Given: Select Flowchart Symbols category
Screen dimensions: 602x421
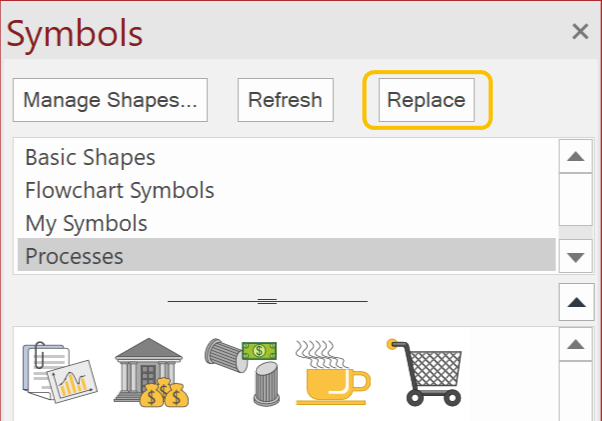Looking at the screenshot, I should (119, 190).
